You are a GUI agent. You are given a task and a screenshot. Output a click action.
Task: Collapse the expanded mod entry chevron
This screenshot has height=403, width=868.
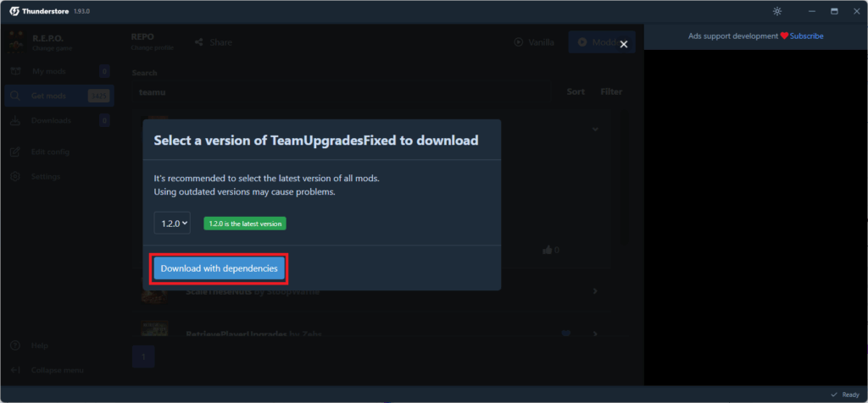tap(595, 129)
